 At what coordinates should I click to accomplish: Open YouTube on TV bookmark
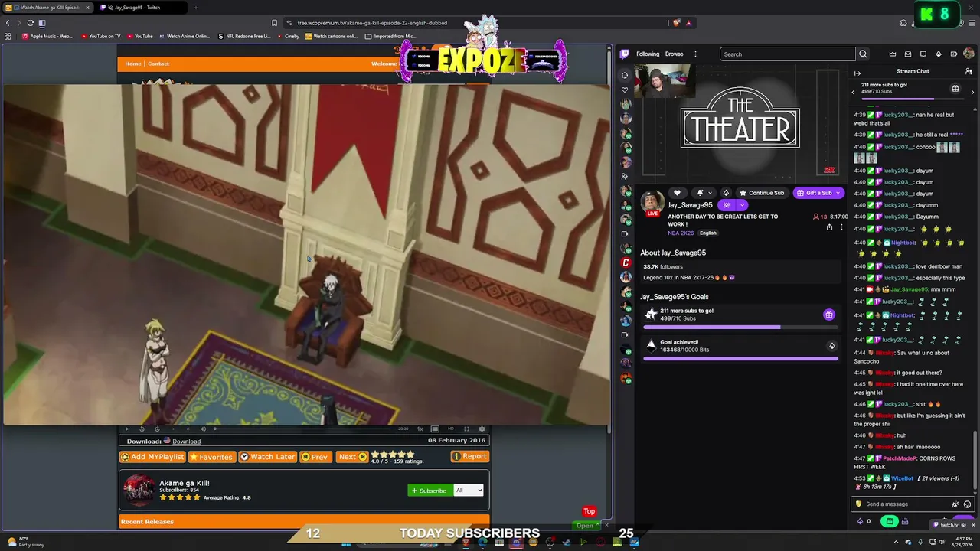pyautogui.click(x=100, y=36)
